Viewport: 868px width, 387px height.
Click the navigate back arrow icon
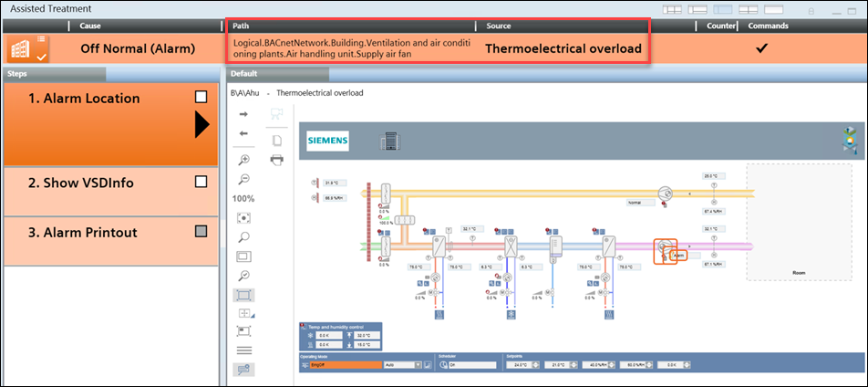244,133
